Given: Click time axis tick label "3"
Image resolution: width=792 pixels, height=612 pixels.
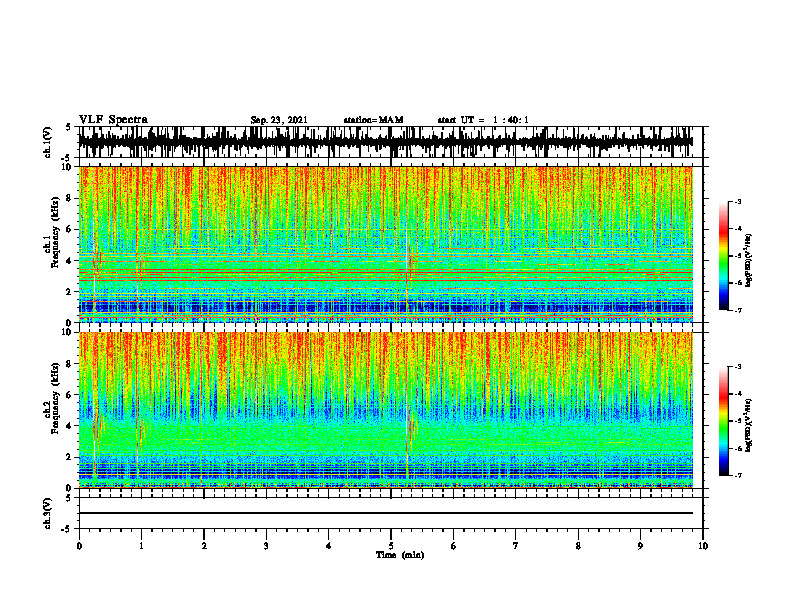Looking at the screenshot, I should [x=266, y=546].
